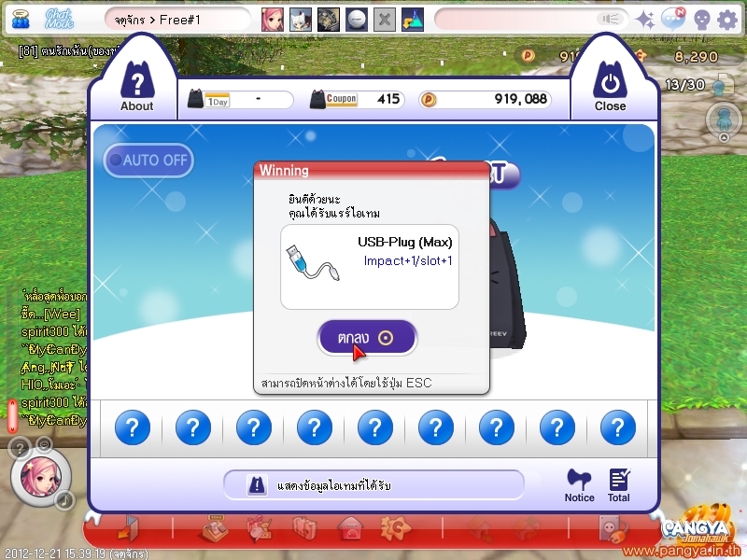The height and width of the screenshot is (560, 747).
Task: Open the About help icon
Action: pos(136,87)
